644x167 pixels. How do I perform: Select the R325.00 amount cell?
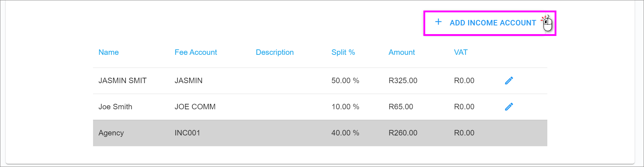tap(403, 81)
